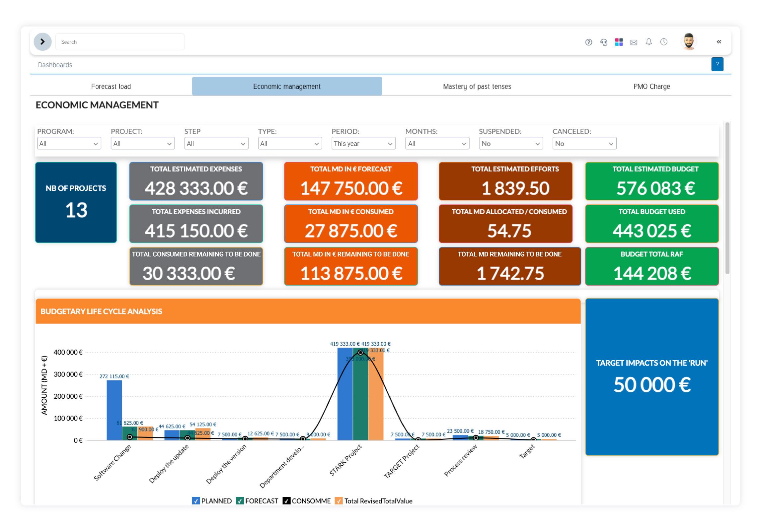This screenshot has width=761, height=532.
Task: Click the Total RevisedTotalValue orange swatch
Action: pos(340,501)
